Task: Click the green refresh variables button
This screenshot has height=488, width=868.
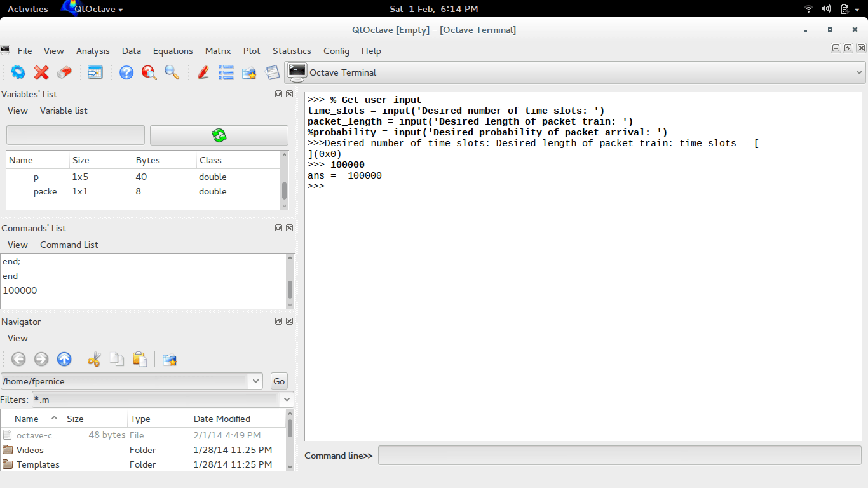Action: pyautogui.click(x=219, y=135)
